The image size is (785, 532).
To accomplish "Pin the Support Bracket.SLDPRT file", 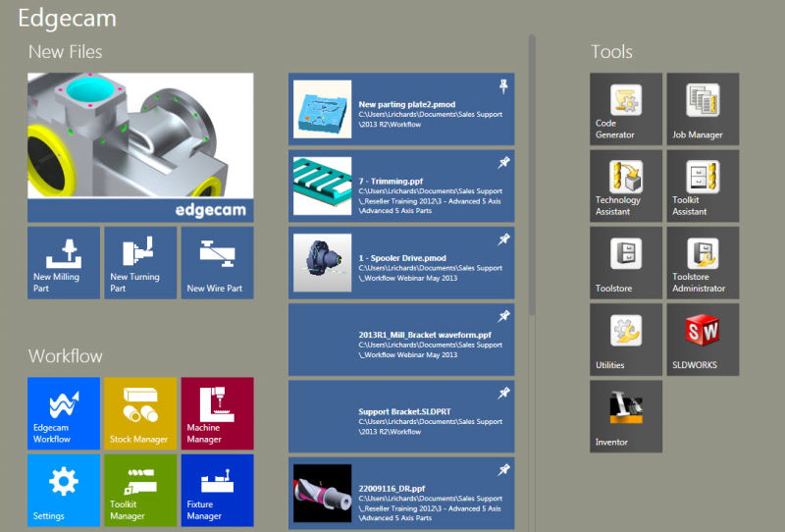I will pyautogui.click(x=503, y=394).
